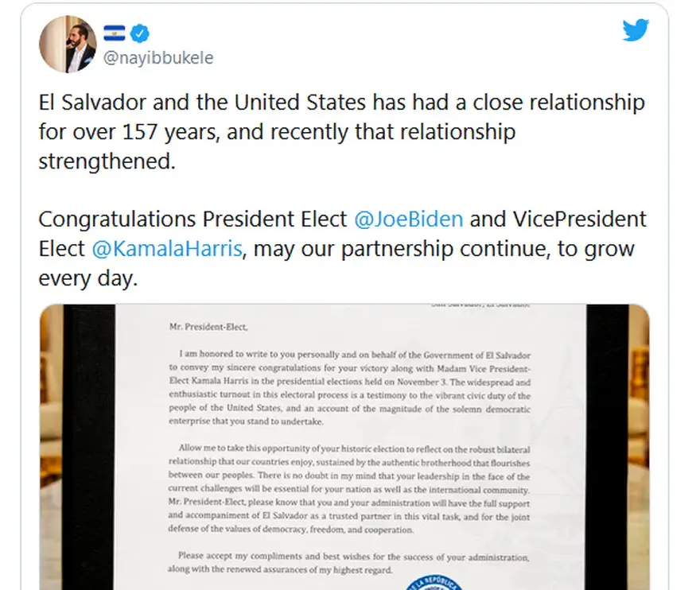Click the 'Congratulations President Elect' text
The width and height of the screenshot is (700, 590).
point(192,219)
